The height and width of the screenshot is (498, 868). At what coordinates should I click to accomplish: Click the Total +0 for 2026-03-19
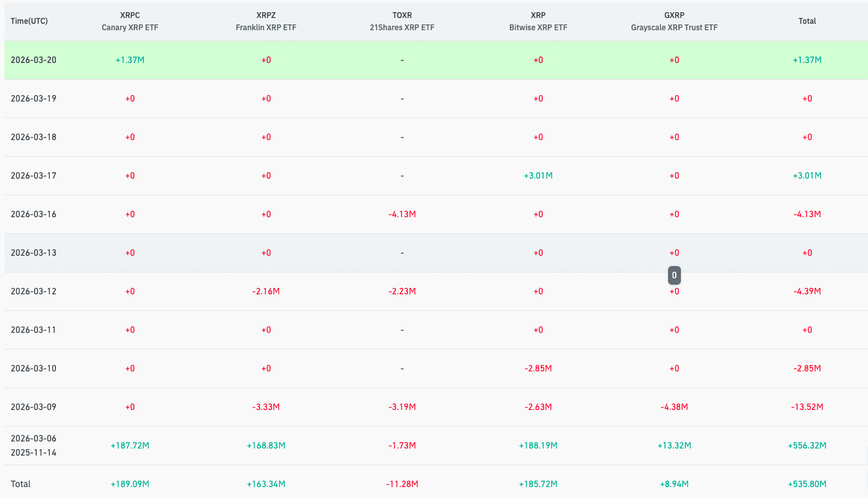pyautogui.click(x=807, y=98)
